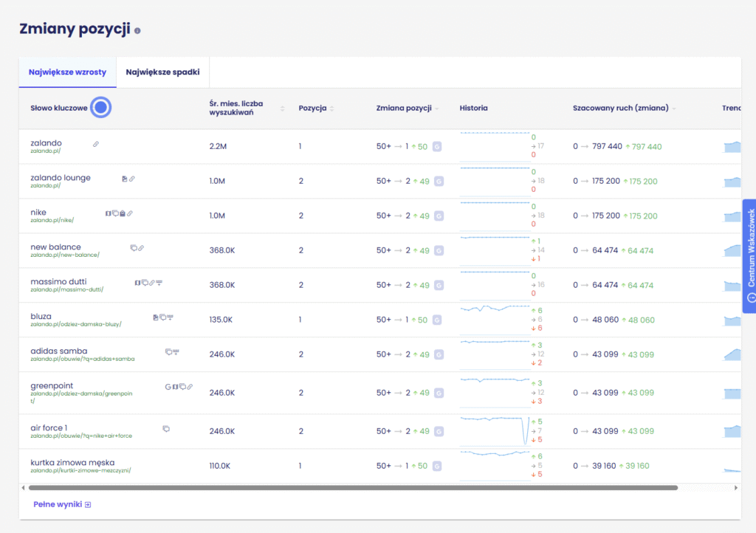Image resolution: width=756 pixels, height=533 pixels.
Task: Click the G badge in the adidas samba row
Action: (x=439, y=354)
